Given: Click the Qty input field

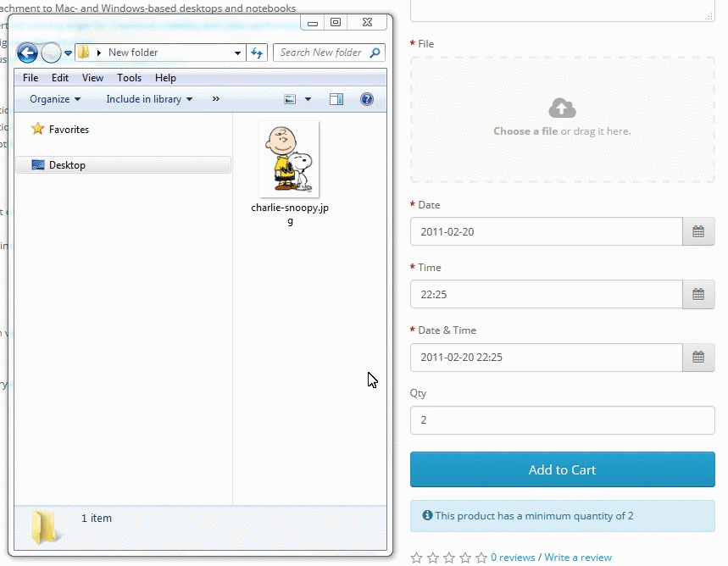Looking at the screenshot, I should (562, 420).
